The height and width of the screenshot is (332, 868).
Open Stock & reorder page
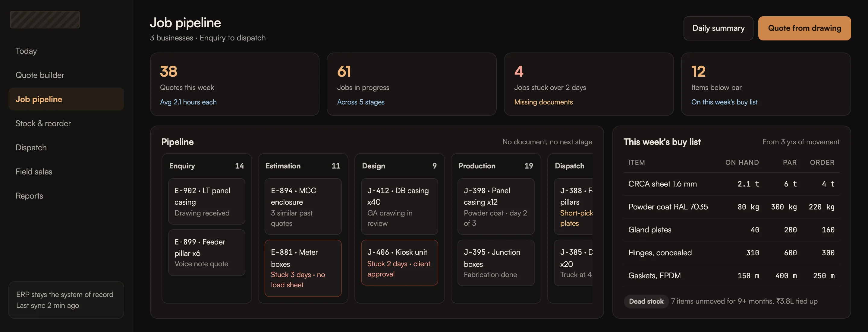point(66,123)
